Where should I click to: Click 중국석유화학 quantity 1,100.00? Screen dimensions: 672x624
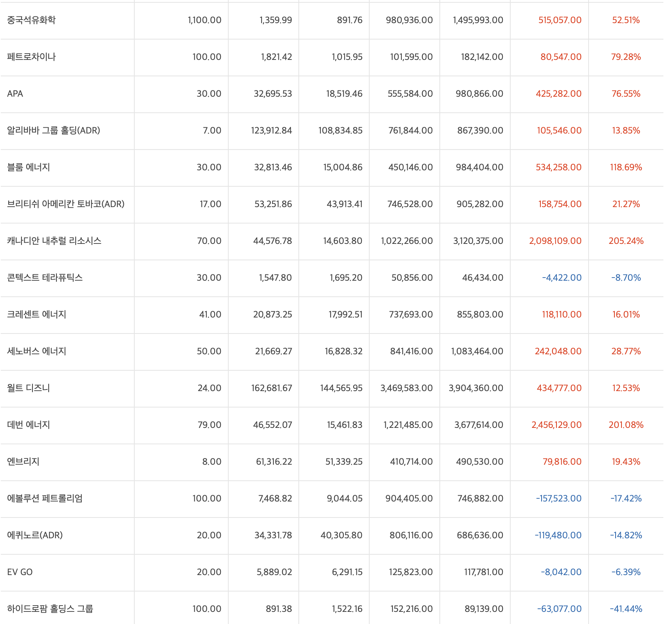click(204, 20)
